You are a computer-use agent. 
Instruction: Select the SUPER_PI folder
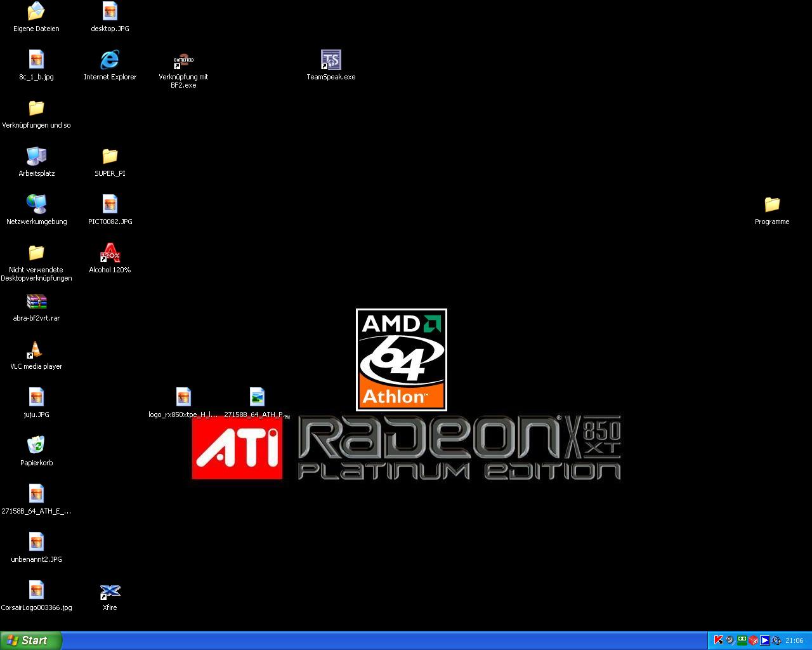pyautogui.click(x=110, y=156)
